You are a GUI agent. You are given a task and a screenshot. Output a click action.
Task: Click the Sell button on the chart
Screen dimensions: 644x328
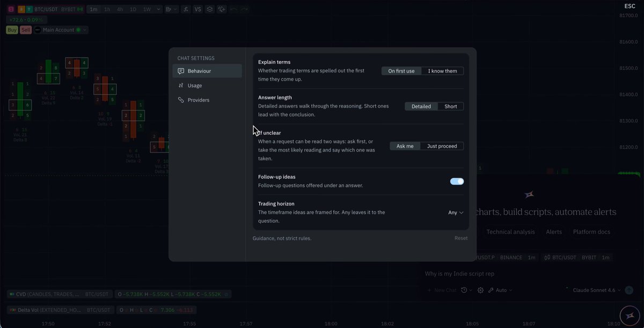click(26, 30)
